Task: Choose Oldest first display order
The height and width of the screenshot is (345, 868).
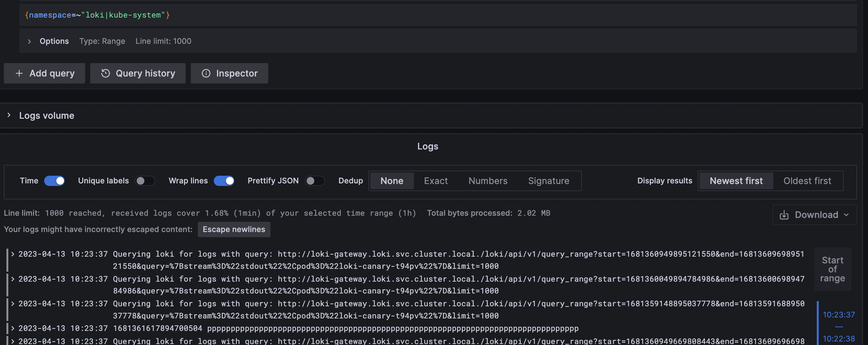Action: click(807, 181)
